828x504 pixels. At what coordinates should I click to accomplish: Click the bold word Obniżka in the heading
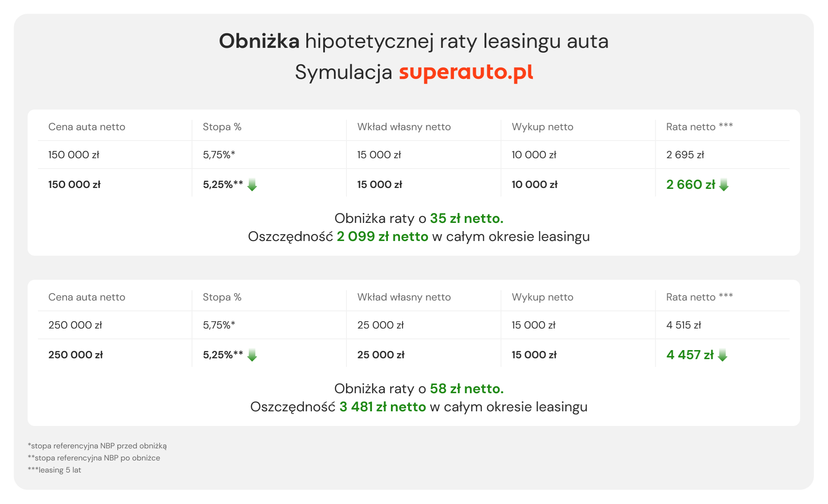pos(259,41)
